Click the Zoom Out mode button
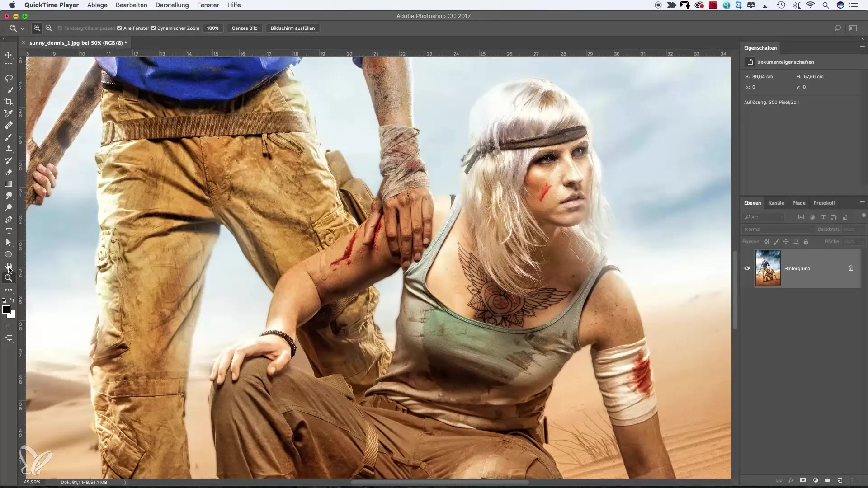Viewport: 868px width, 488px height. tap(49, 28)
